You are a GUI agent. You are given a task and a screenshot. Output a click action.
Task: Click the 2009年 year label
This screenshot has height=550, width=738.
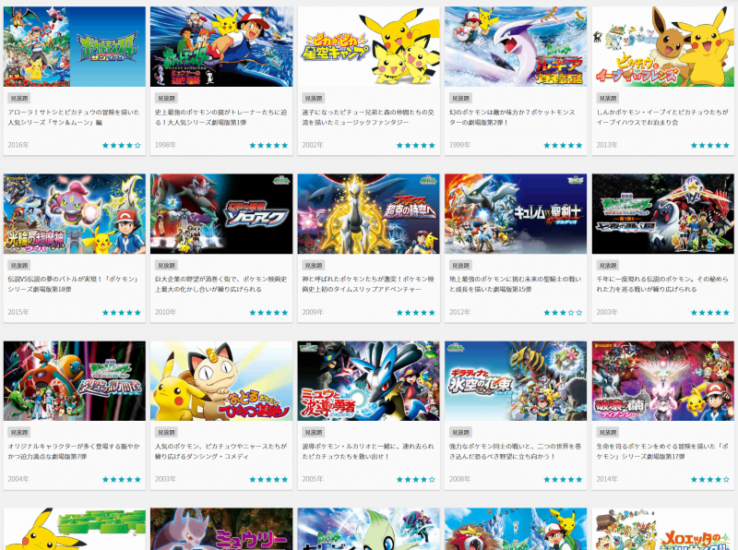pyautogui.click(x=313, y=312)
